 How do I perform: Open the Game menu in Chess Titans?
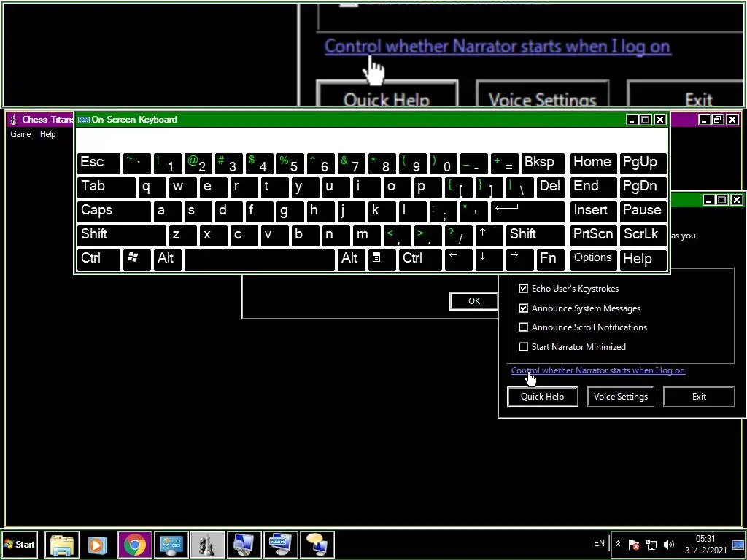click(20, 134)
